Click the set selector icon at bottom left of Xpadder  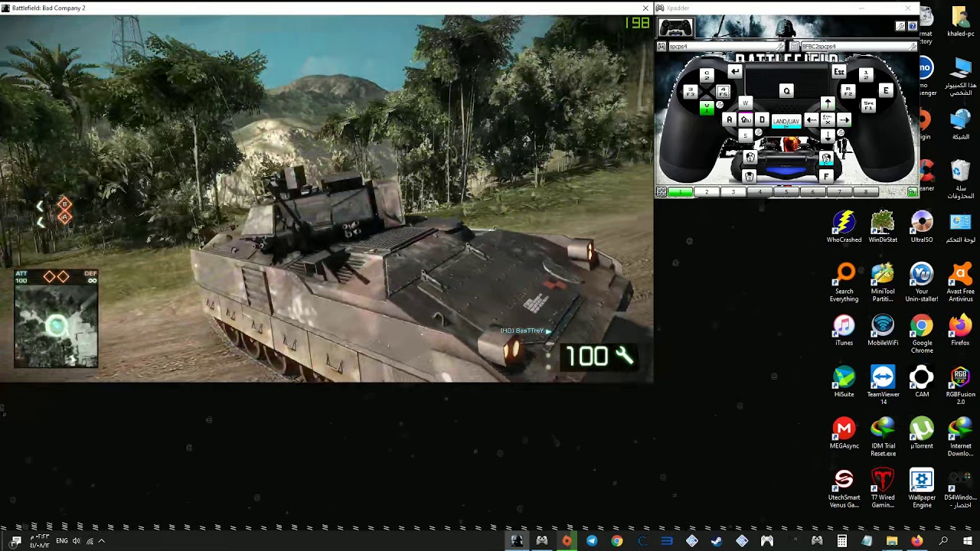click(x=661, y=191)
